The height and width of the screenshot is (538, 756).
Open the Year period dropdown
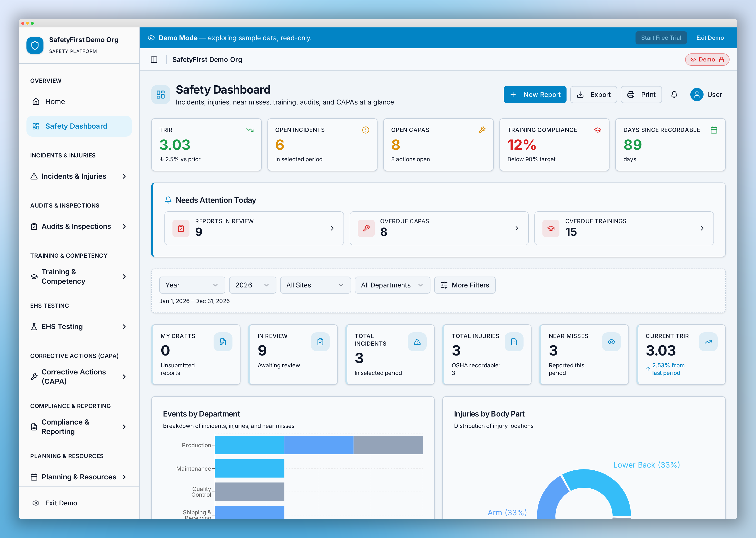pos(192,285)
